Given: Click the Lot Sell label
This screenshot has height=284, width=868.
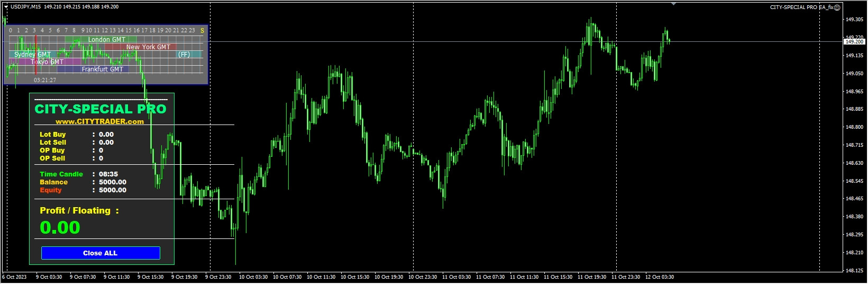Looking at the screenshot, I should coord(53,143).
